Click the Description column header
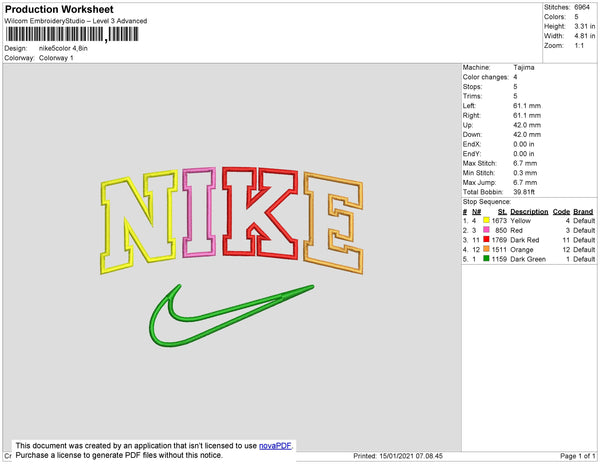The image size is (600, 464). (529, 212)
